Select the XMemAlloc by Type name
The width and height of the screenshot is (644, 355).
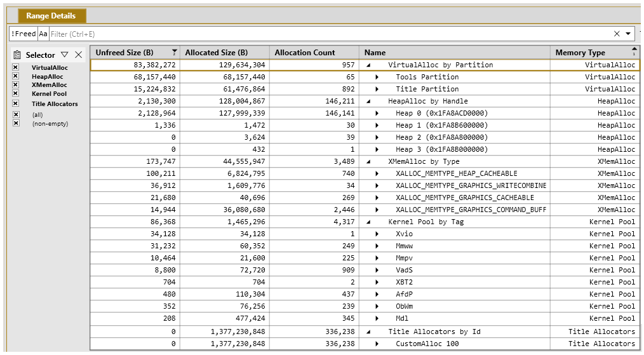click(424, 161)
